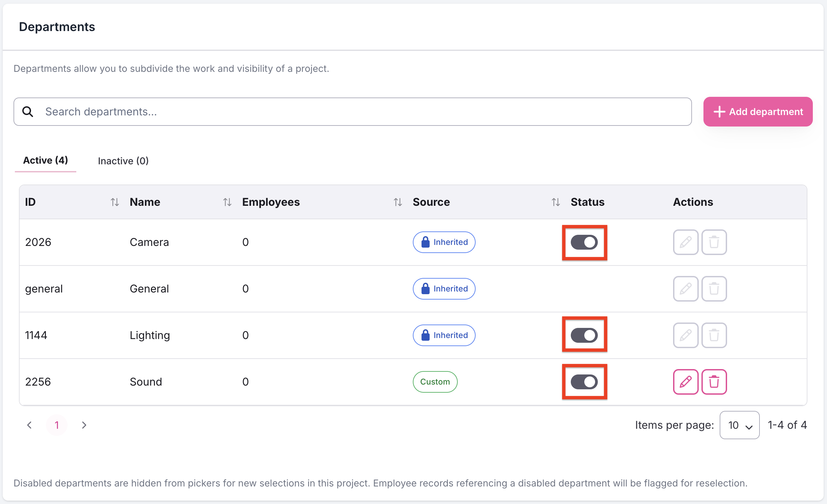
Task: Select the 'Lighting' name cell
Action: coord(150,336)
